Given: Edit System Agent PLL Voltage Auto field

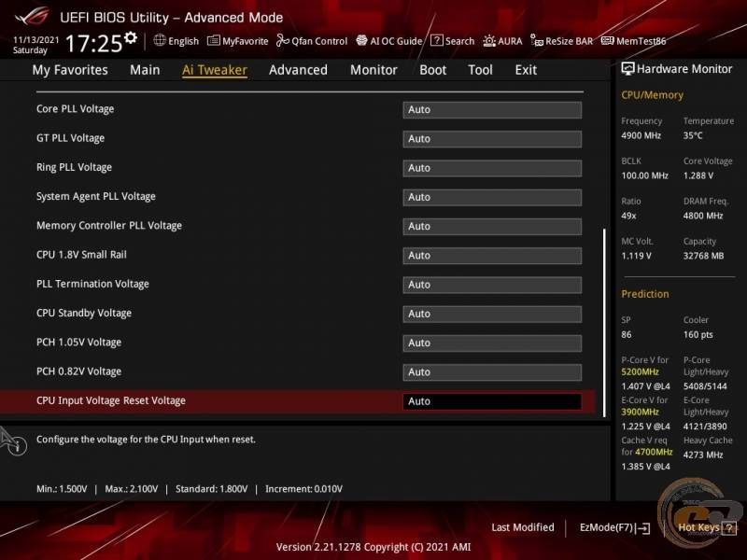Looking at the screenshot, I should (x=492, y=197).
